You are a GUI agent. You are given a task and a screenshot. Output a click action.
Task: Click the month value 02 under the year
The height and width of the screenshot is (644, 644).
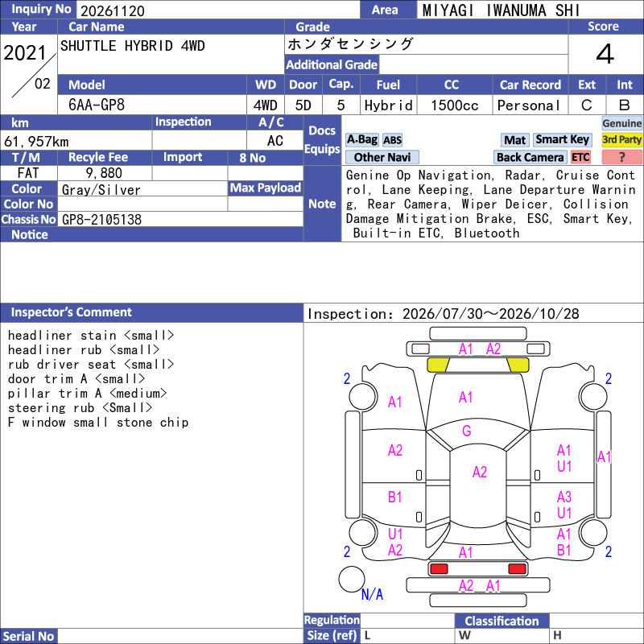point(43,84)
